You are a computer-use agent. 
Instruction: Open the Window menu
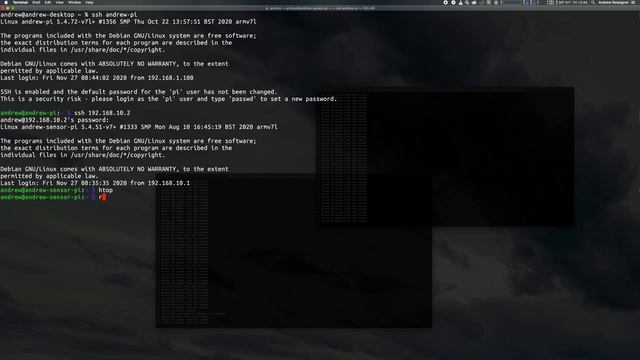[x=74, y=2]
